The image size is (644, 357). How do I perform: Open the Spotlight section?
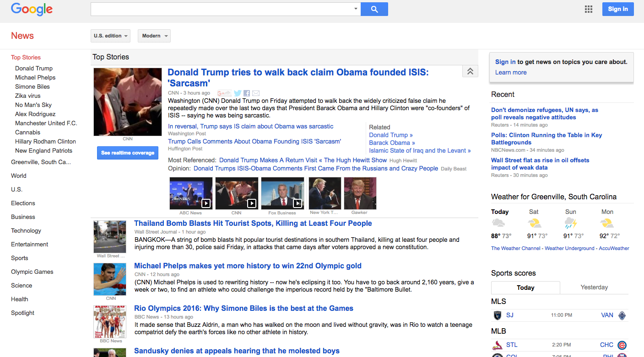point(23,313)
